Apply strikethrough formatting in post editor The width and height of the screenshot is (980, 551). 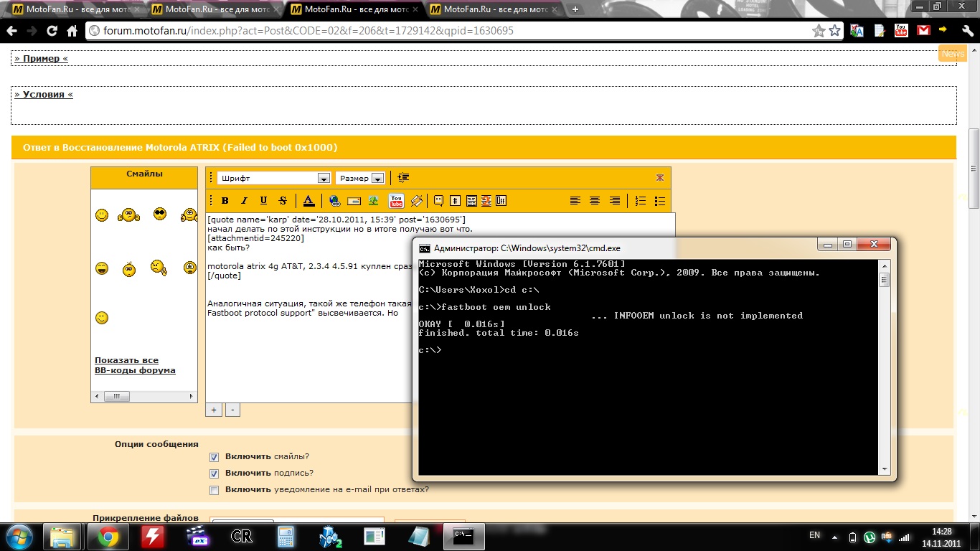[x=283, y=201]
